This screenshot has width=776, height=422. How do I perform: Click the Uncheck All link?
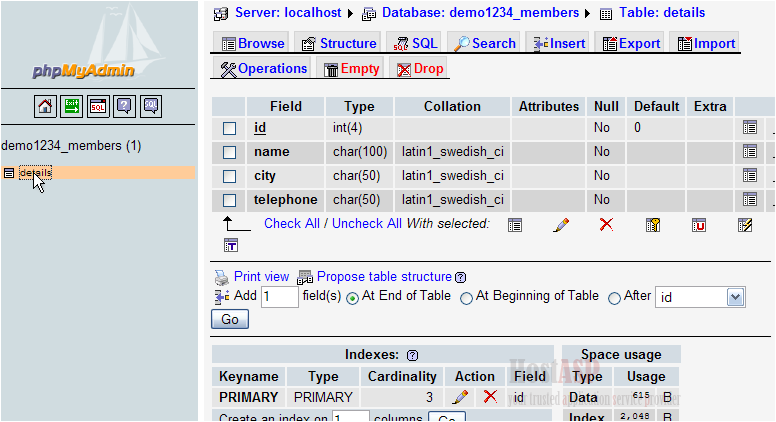(367, 224)
